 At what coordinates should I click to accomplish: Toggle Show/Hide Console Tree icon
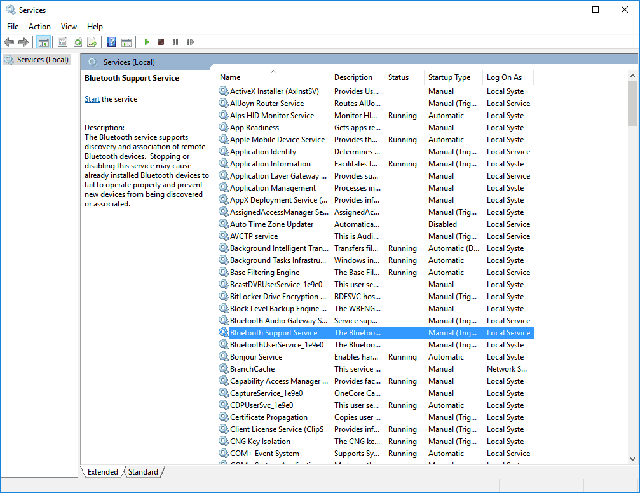tap(43, 42)
